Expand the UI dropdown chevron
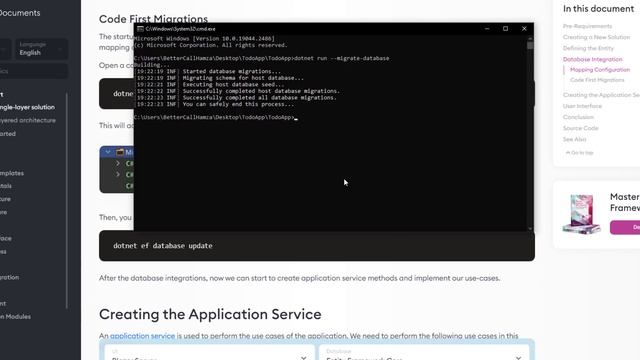Image resolution: width=640 pixels, height=360 pixels. click(304, 358)
